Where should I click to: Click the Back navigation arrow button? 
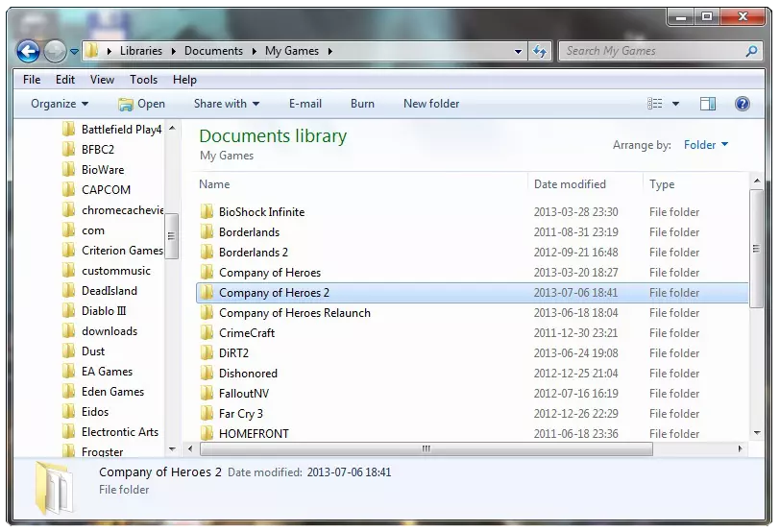28,51
